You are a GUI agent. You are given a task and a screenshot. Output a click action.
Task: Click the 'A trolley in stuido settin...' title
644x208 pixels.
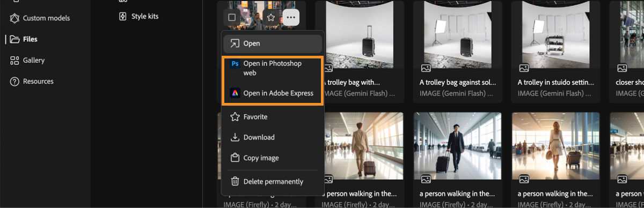pyautogui.click(x=555, y=83)
